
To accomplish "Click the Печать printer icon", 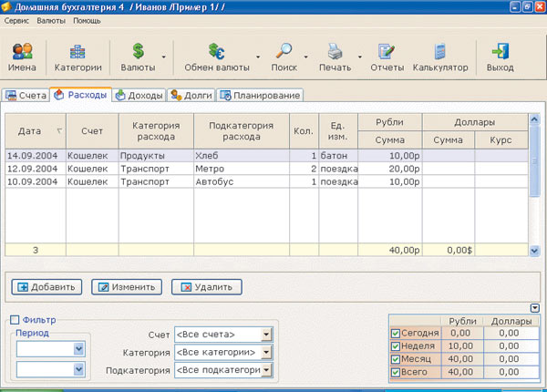I will pyautogui.click(x=335, y=51).
